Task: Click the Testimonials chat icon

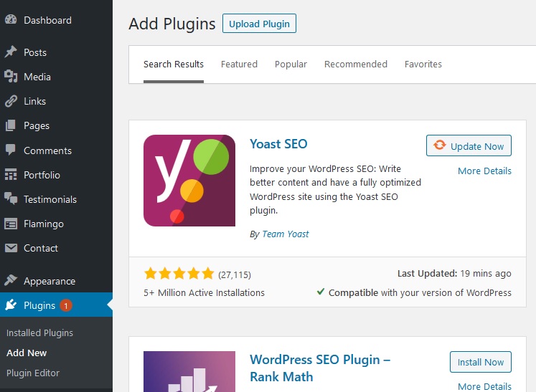Action: coord(11,199)
